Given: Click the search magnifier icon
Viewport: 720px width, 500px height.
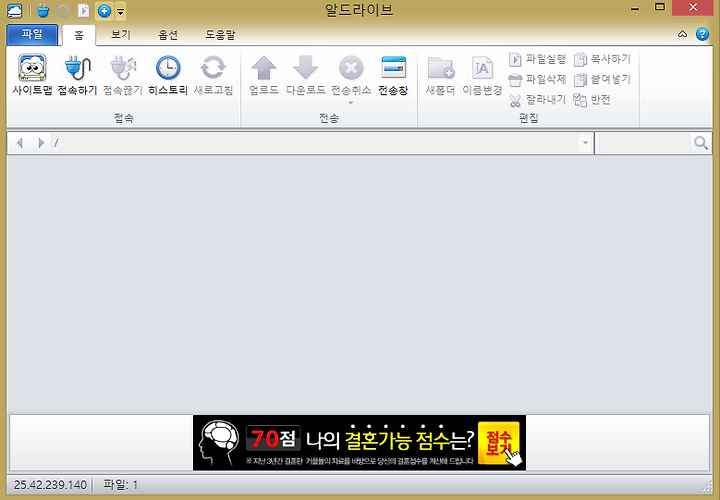Looking at the screenshot, I should click(x=701, y=143).
